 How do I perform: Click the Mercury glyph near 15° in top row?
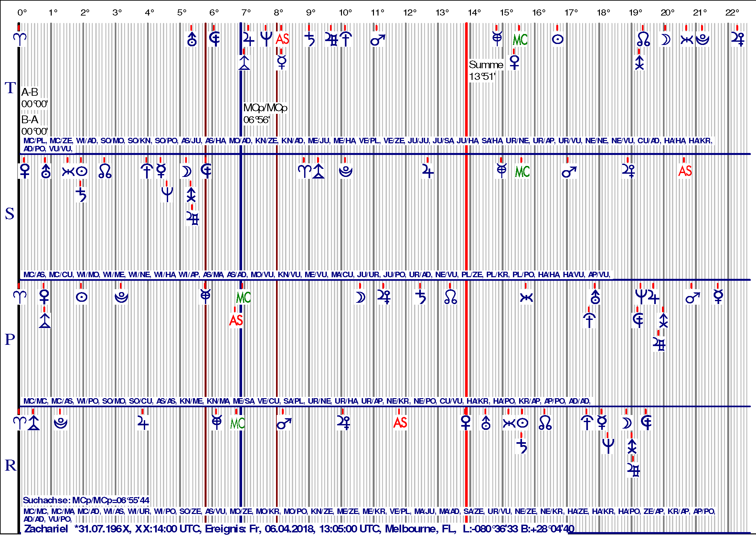click(x=496, y=39)
